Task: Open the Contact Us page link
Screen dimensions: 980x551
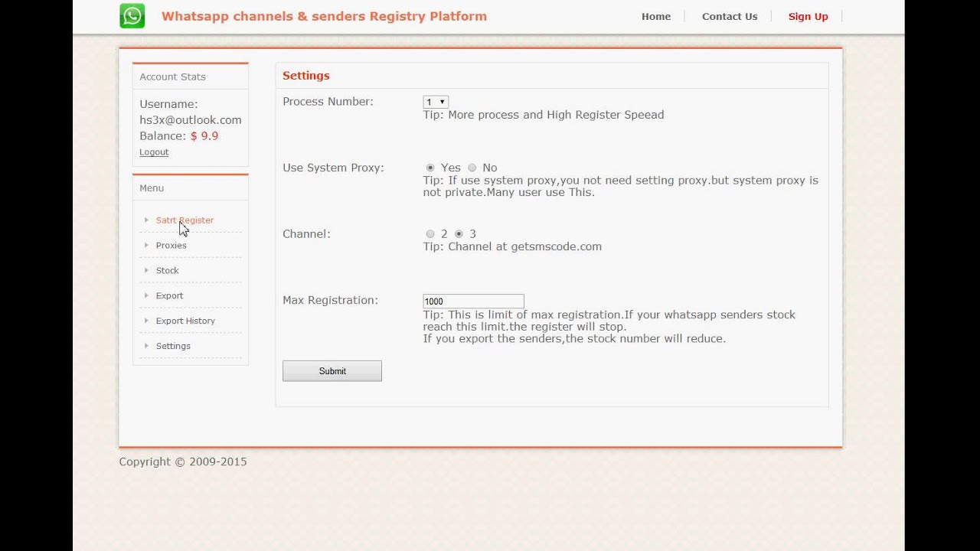Action: [730, 17]
